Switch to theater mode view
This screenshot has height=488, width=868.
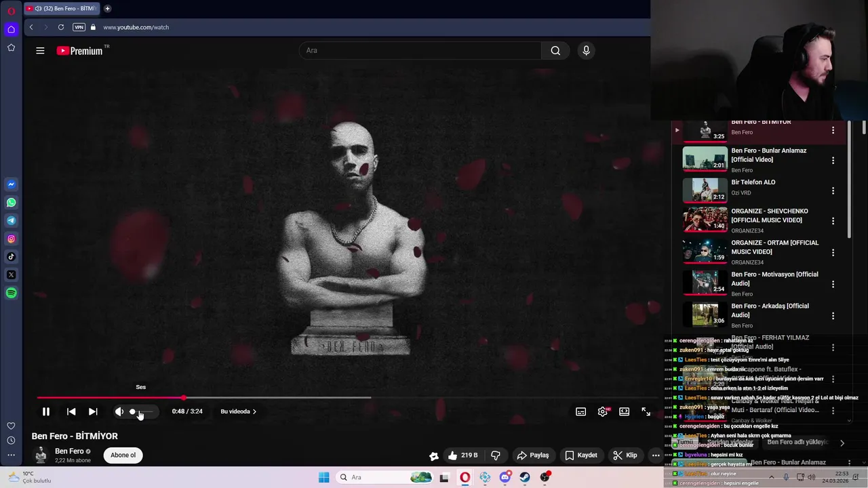tap(625, 411)
